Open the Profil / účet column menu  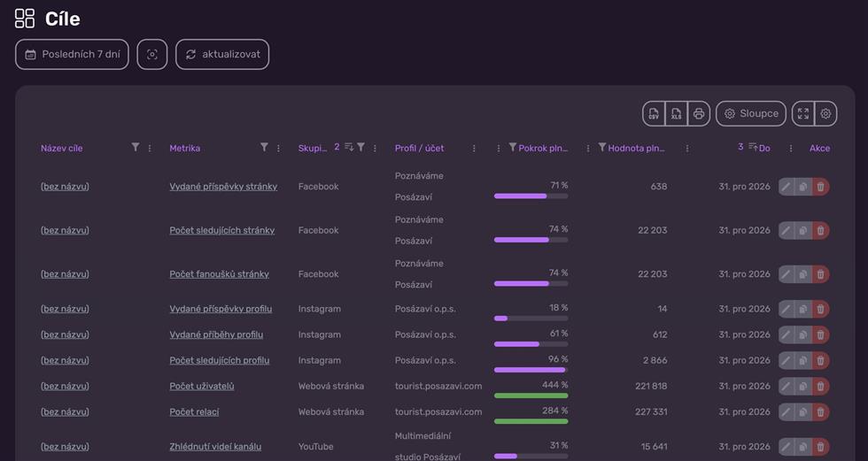(x=474, y=148)
